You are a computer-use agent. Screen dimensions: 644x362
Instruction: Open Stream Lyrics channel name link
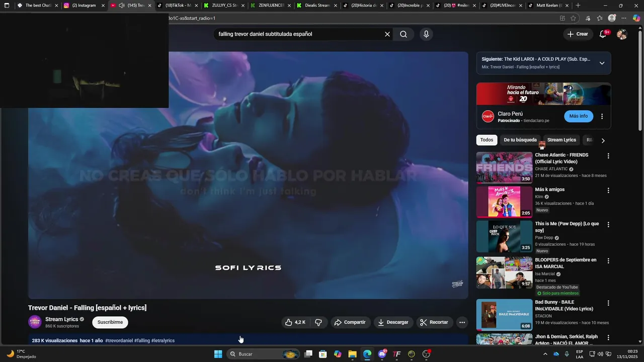pyautogui.click(x=61, y=319)
